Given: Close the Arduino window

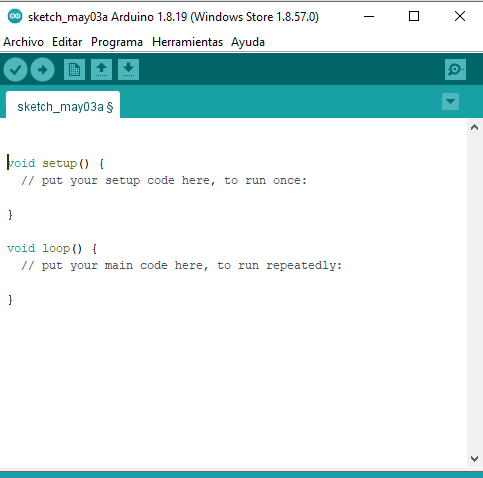Looking at the screenshot, I should tap(460, 16).
